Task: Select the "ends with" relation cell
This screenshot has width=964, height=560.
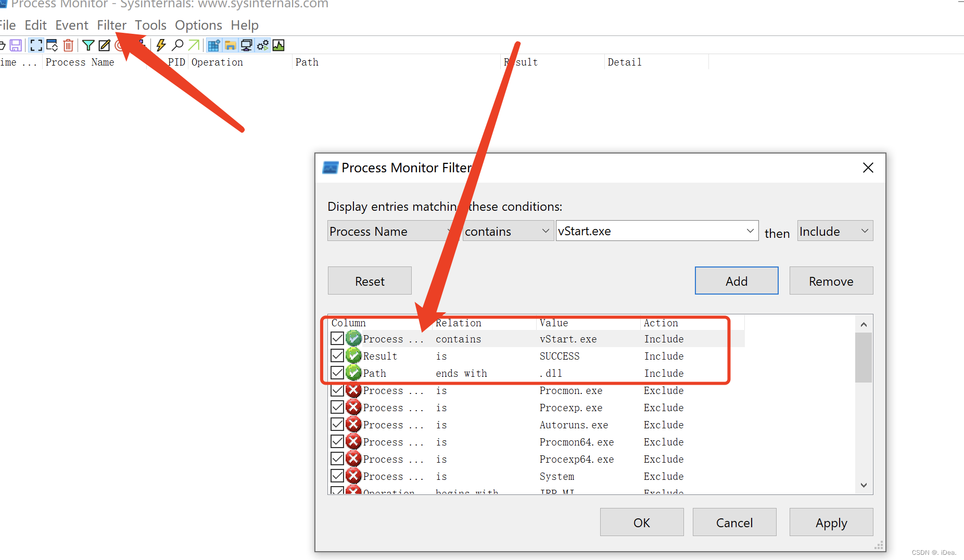Action: (462, 373)
